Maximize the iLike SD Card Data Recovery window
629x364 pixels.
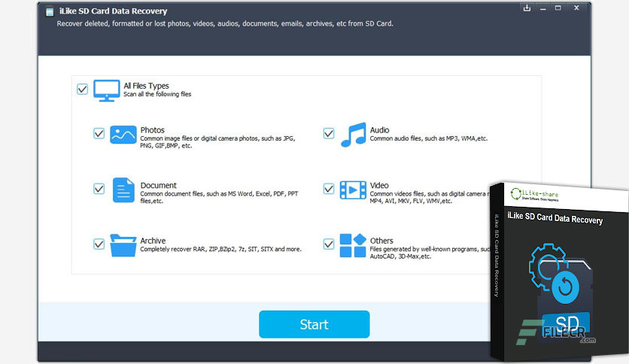pos(558,8)
